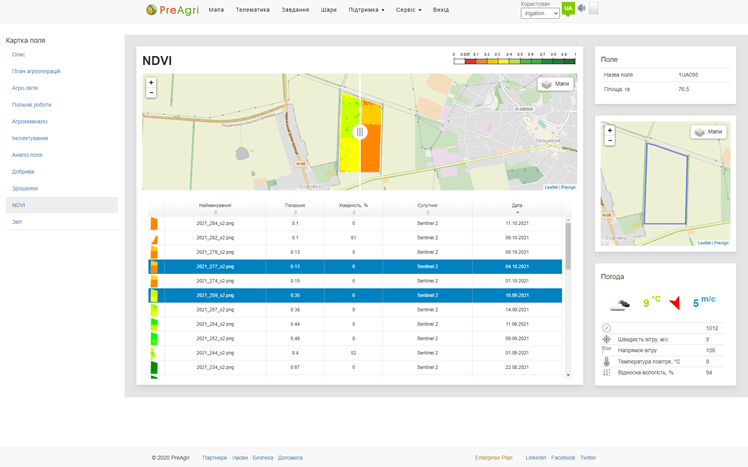
Task: Open the layers button on the small field map
Action: [x=708, y=132]
